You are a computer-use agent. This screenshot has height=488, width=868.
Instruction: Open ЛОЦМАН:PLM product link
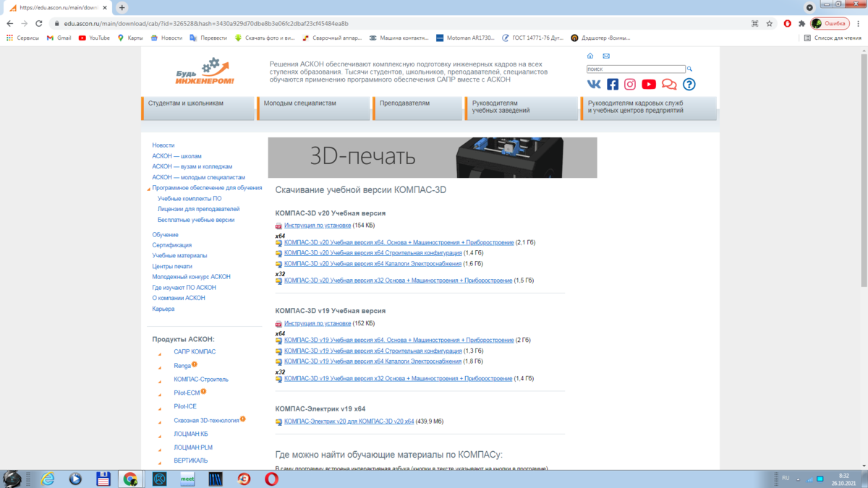pos(193,448)
